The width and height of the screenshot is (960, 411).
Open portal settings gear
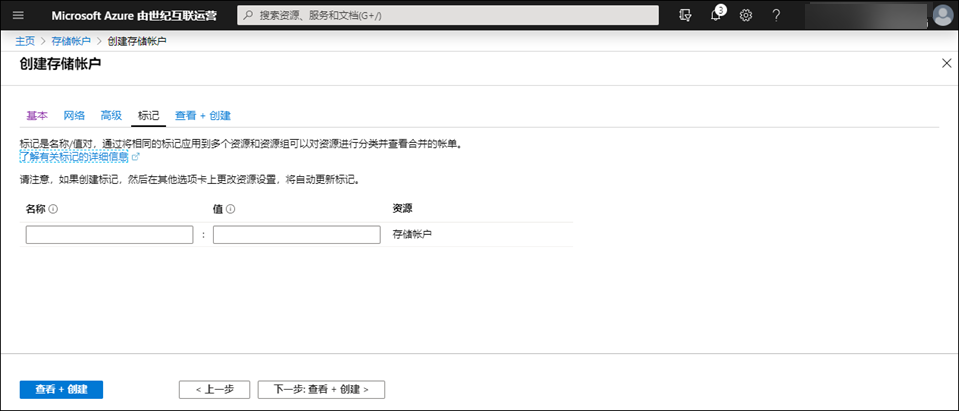(x=746, y=15)
